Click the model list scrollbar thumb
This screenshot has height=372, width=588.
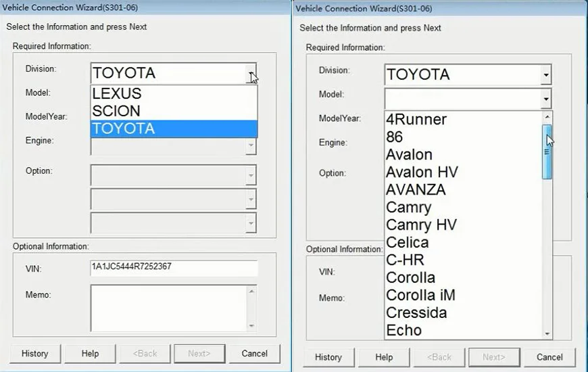pyautogui.click(x=547, y=152)
